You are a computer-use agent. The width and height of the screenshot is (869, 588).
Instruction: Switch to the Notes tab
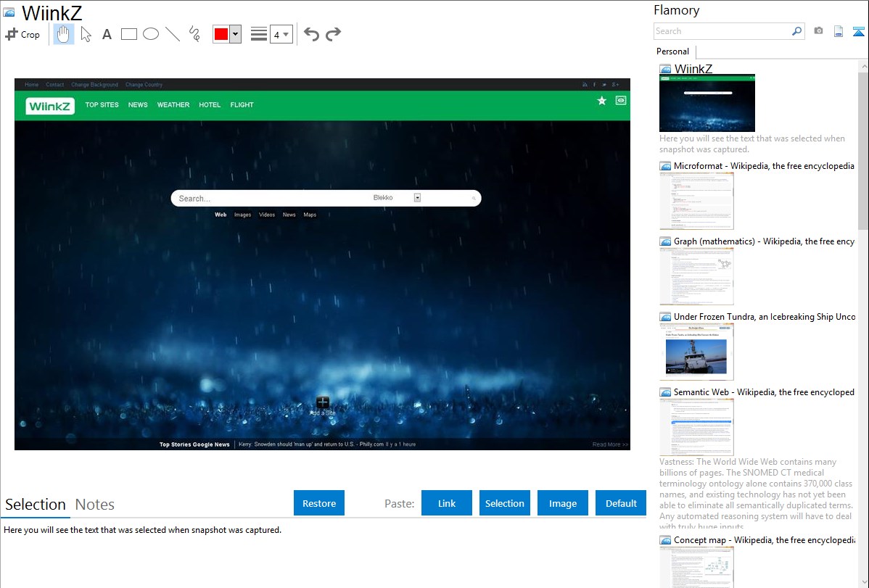point(94,505)
